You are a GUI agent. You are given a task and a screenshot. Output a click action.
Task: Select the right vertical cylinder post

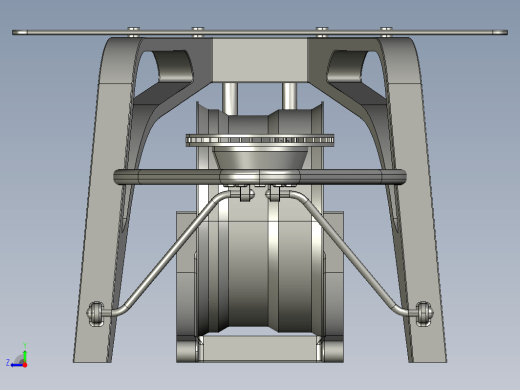[x=289, y=96]
